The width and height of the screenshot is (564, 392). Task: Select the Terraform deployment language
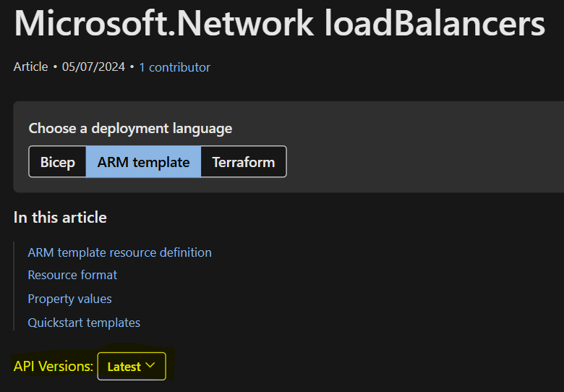click(x=244, y=162)
